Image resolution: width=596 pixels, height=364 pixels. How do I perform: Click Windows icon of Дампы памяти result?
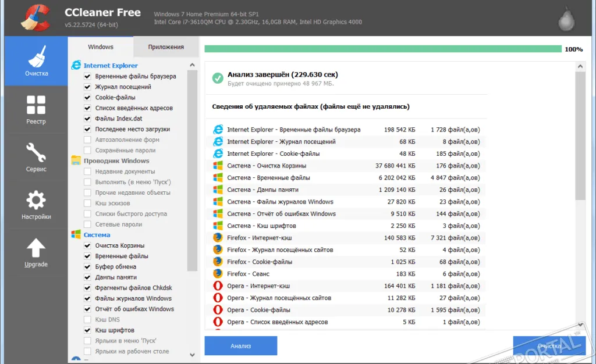[x=218, y=190]
